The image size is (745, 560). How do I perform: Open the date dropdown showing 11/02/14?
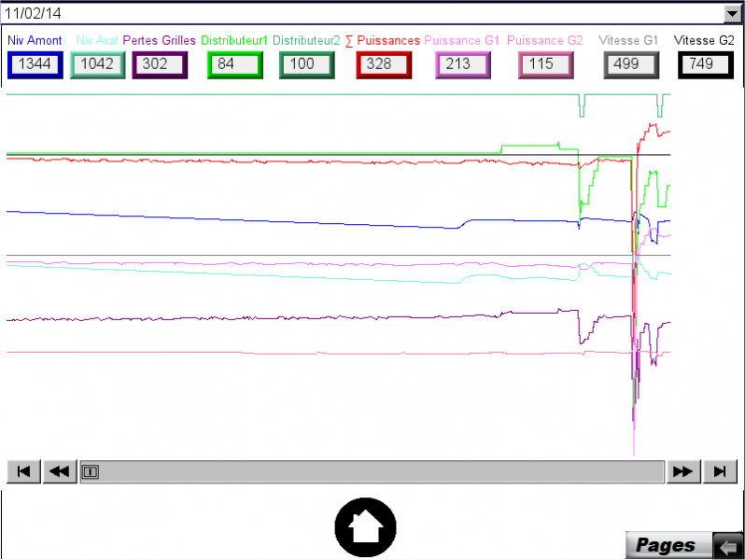coord(732,14)
